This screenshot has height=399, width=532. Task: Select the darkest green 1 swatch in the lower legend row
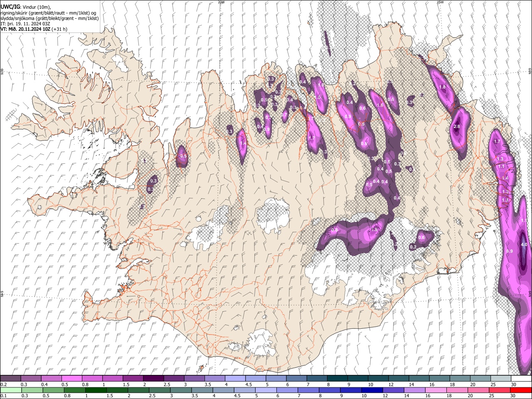(96, 390)
